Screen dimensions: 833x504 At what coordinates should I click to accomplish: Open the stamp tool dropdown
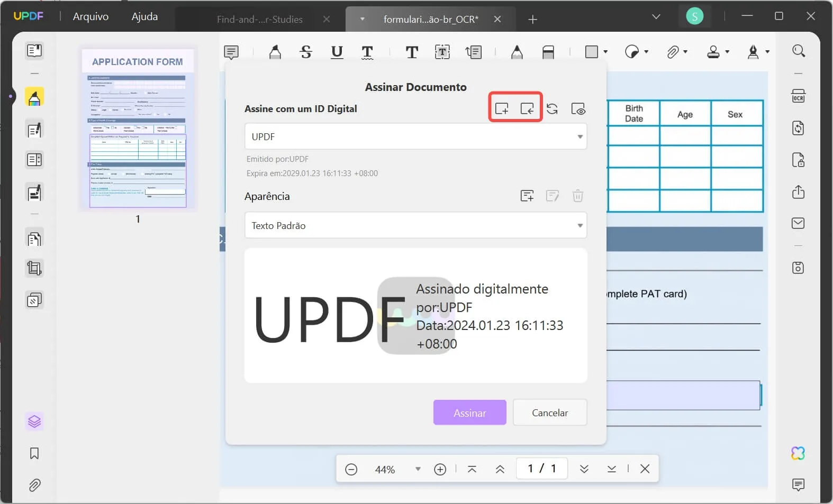[x=727, y=52]
